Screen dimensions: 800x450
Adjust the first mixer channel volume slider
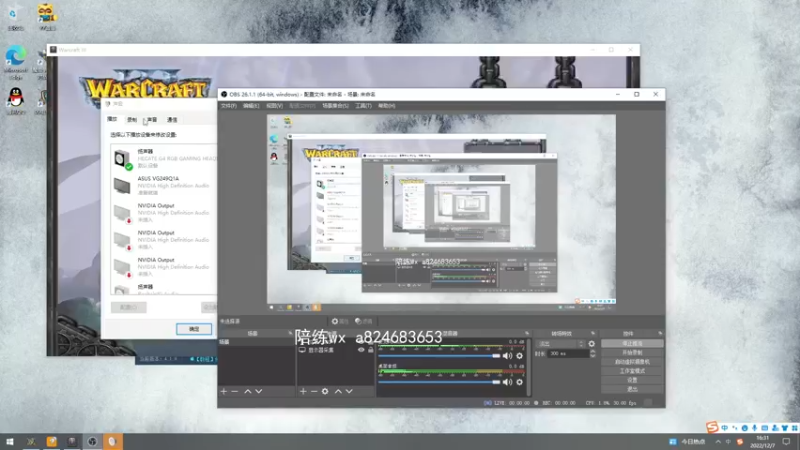[x=439, y=356]
